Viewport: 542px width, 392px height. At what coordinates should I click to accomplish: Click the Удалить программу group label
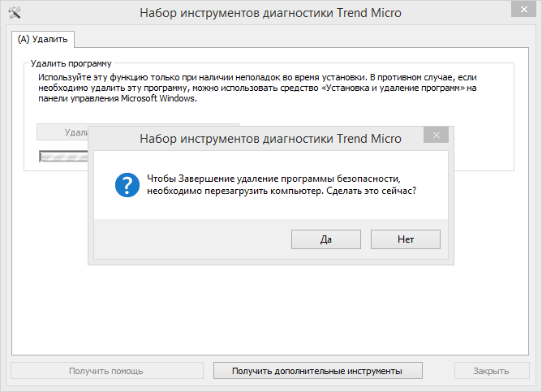tap(71, 63)
